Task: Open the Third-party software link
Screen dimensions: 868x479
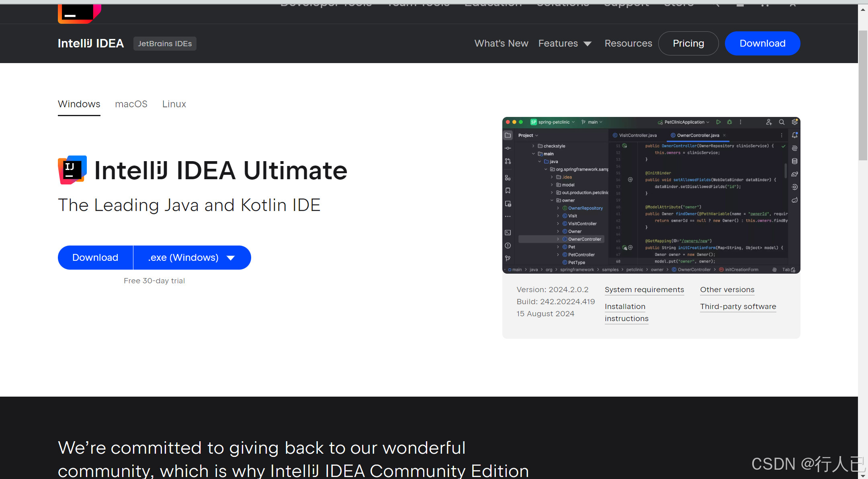Action: 738,307
